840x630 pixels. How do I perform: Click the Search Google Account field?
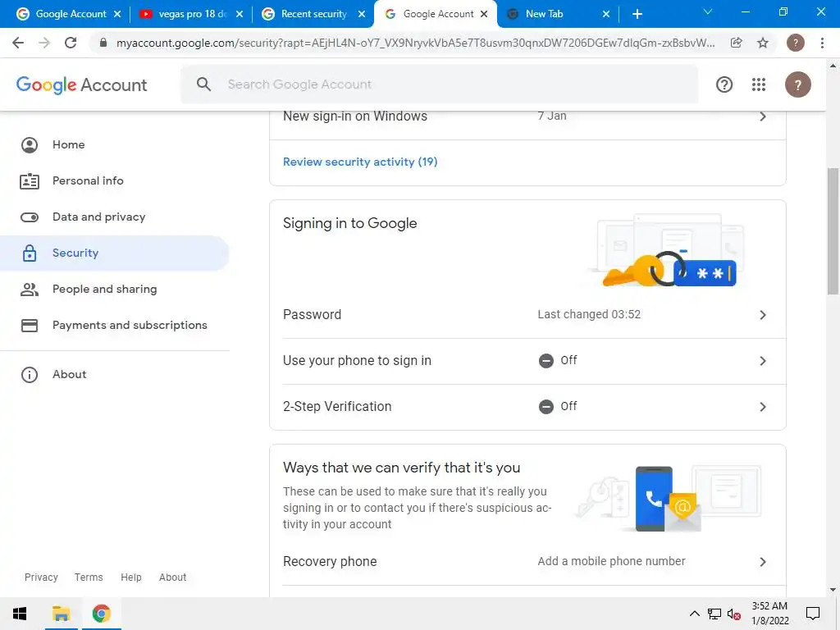point(440,84)
